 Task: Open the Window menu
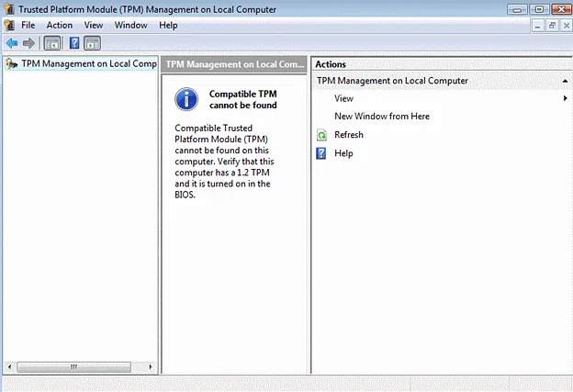131,25
